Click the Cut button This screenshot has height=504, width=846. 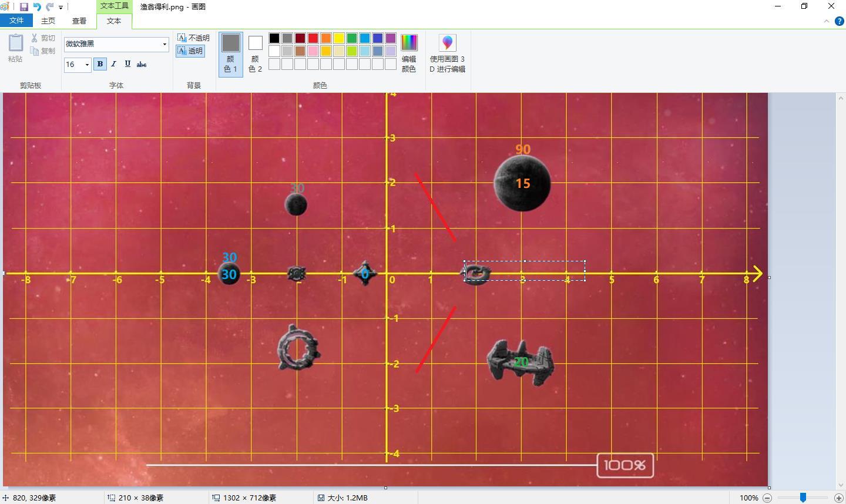pyautogui.click(x=43, y=38)
